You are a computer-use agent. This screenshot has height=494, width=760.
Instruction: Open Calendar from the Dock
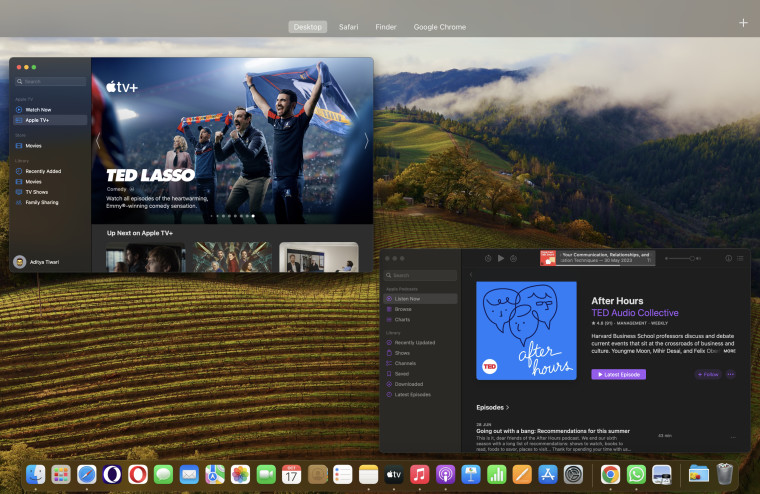[x=291, y=474]
